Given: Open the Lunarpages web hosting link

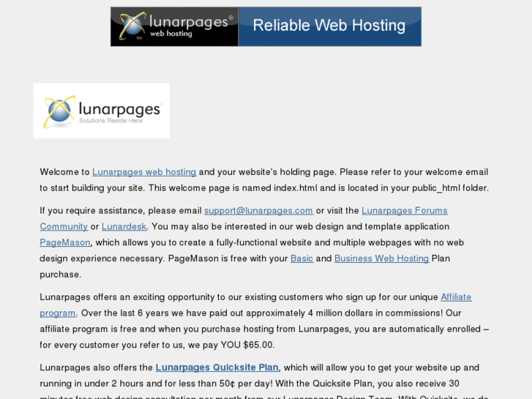Looking at the screenshot, I should (x=144, y=172).
